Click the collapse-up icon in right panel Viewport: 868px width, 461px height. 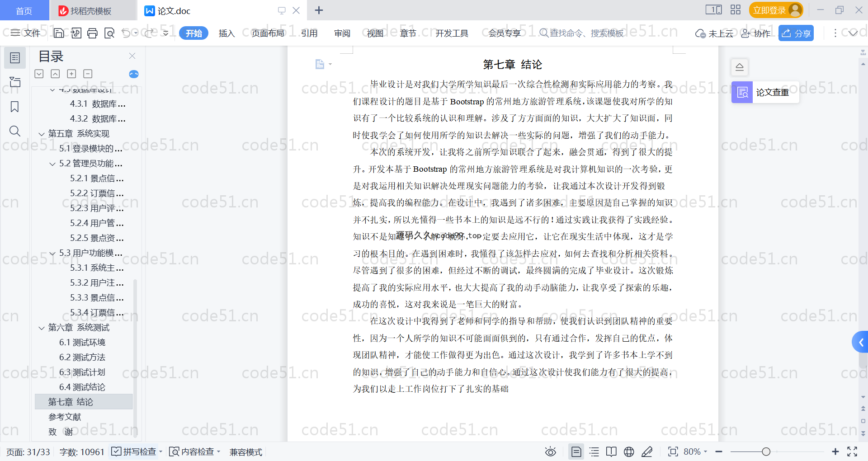pos(740,67)
